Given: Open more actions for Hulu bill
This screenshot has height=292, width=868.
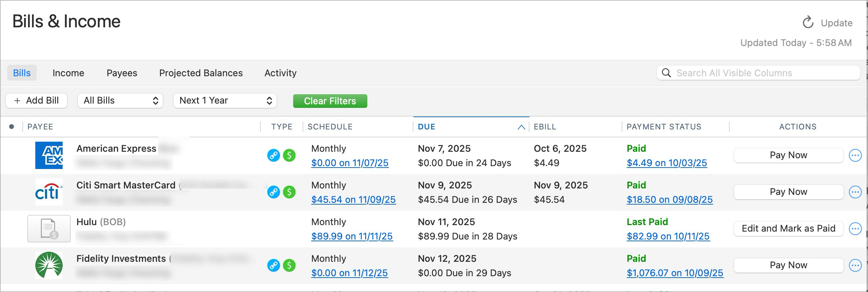Looking at the screenshot, I should (855, 229).
